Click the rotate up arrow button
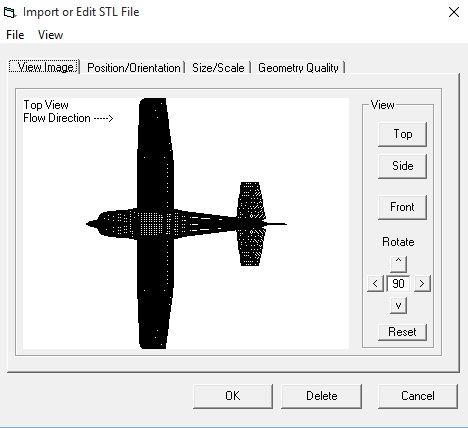The height and width of the screenshot is (428, 468). point(398,264)
